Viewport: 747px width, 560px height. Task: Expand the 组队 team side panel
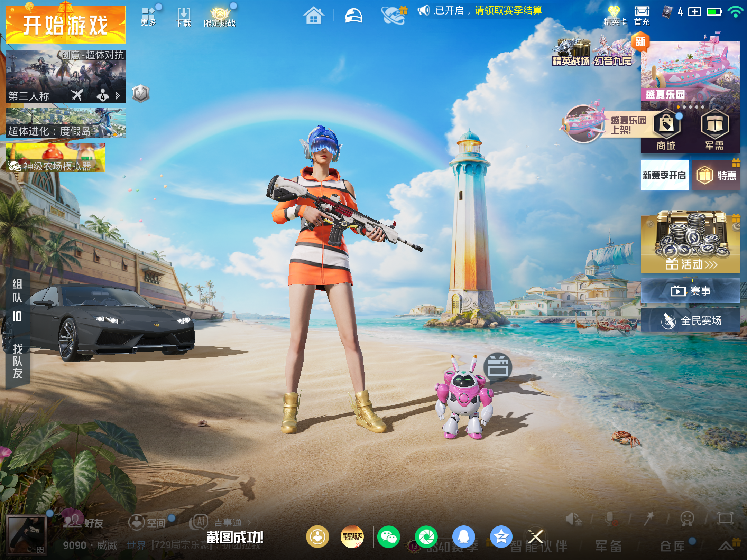coord(17,300)
